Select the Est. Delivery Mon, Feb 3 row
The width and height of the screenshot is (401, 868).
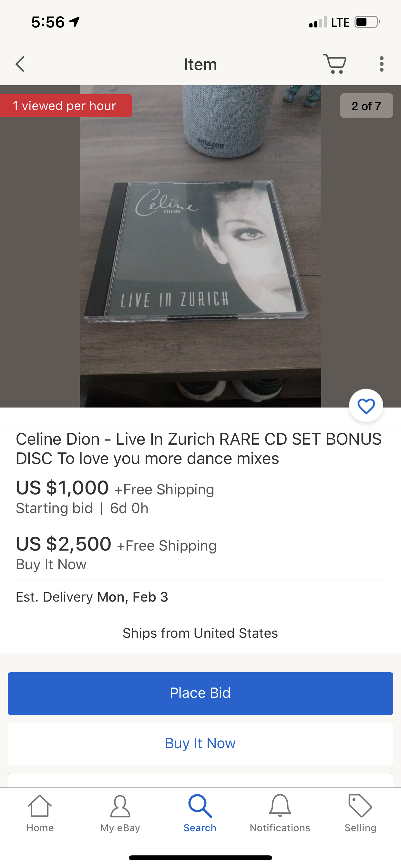pyautogui.click(x=200, y=597)
